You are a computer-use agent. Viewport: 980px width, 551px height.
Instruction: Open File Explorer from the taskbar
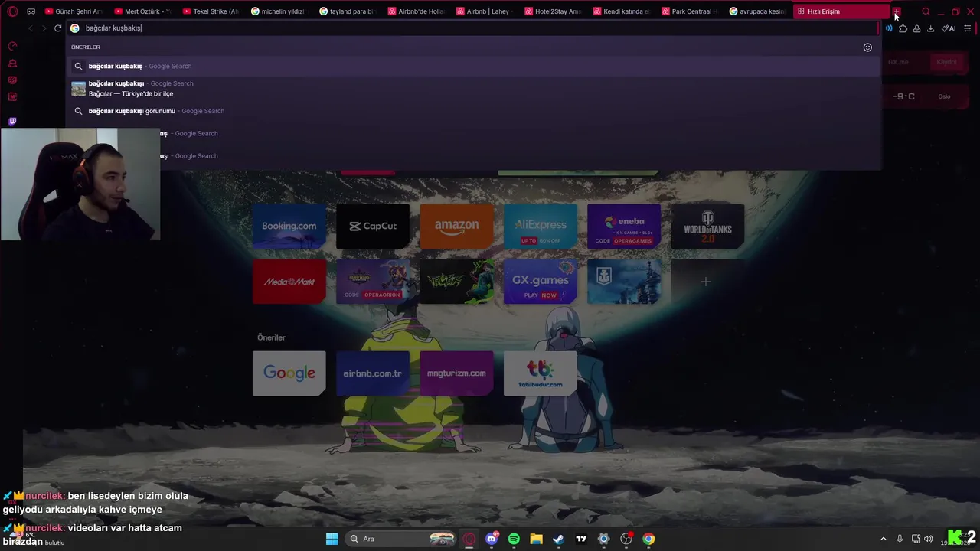pyautogui.click(x=536, y=539)
